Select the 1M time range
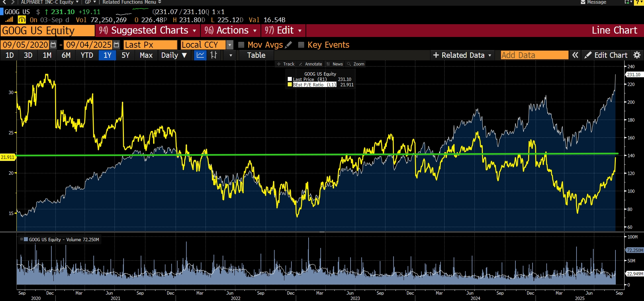The width and height of the screenshot is (644, 301). [x=47, y=55]
